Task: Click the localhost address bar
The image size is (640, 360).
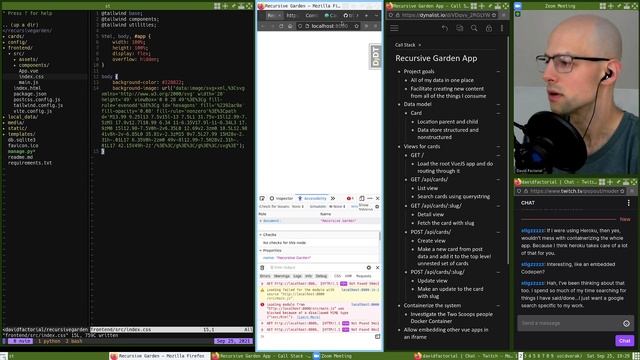Action: coord(329,26)
